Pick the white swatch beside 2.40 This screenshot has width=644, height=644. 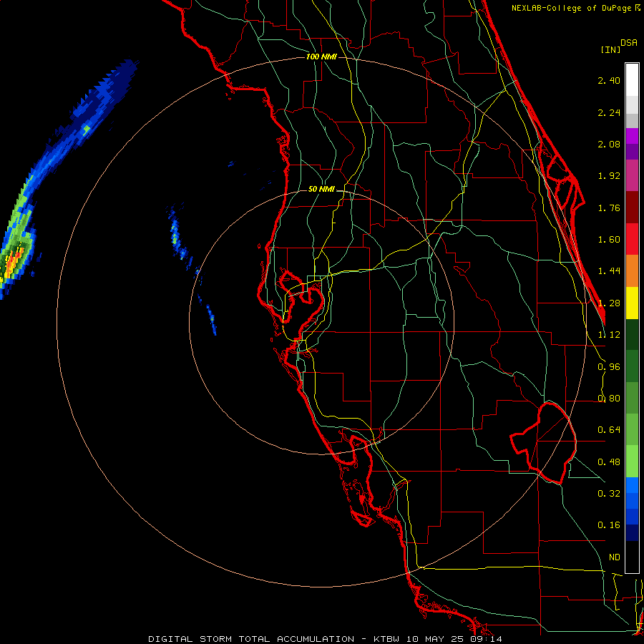632,79
